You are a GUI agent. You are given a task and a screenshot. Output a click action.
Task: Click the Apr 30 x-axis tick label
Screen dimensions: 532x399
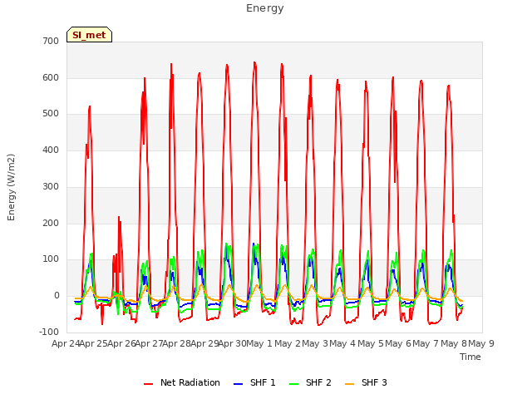(x=232, y=343)
